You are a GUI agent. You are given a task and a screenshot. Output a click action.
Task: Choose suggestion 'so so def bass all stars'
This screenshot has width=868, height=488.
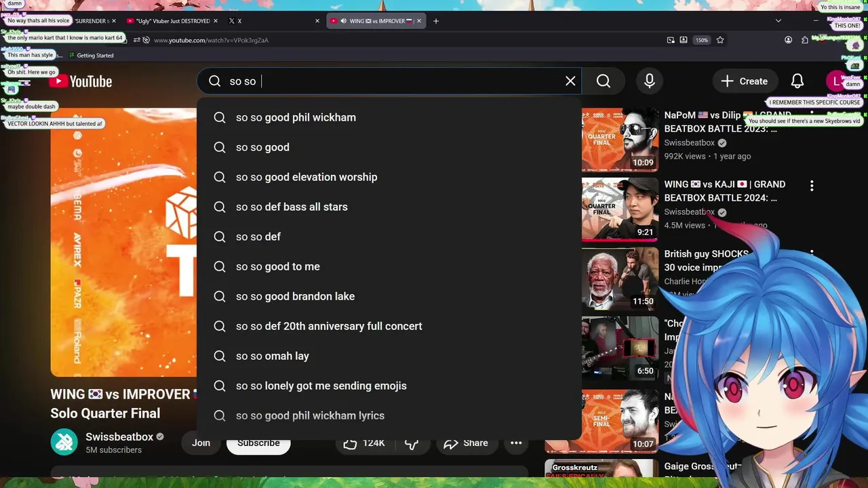tap(389, 207)
